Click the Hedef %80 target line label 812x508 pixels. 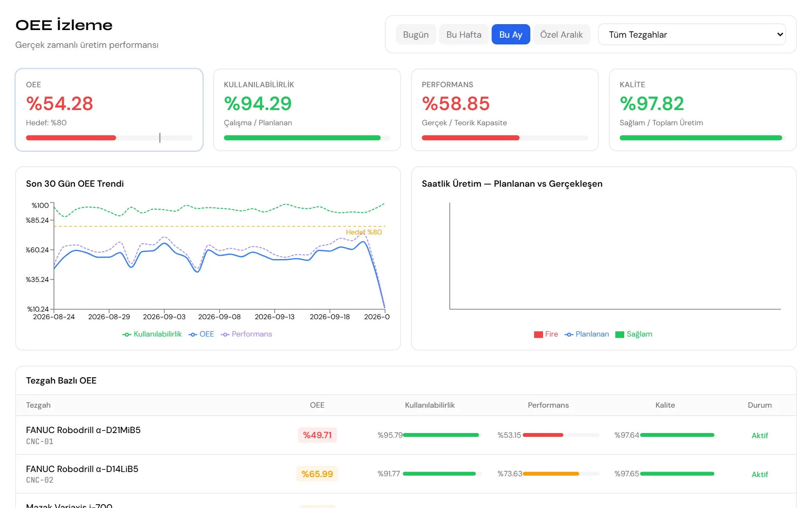click(364, 232)
